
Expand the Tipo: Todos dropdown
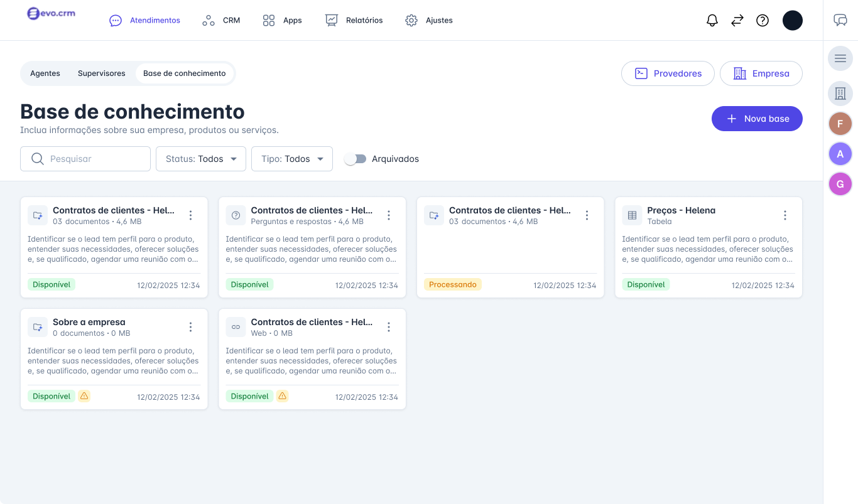coord(292,159)
